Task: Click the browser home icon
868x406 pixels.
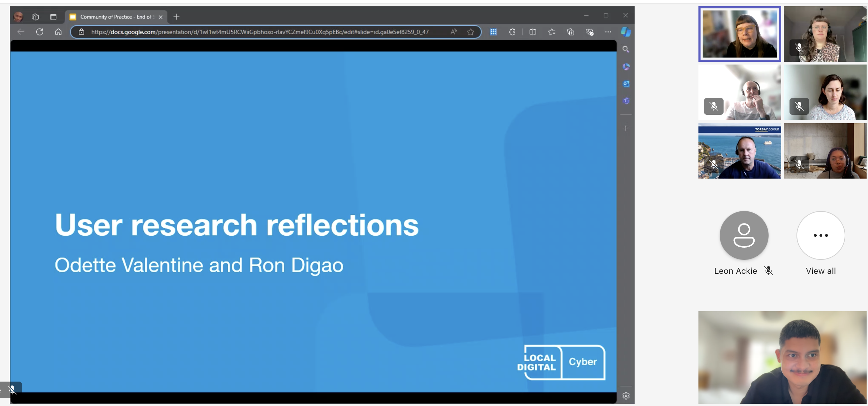Action: point(58,32)
